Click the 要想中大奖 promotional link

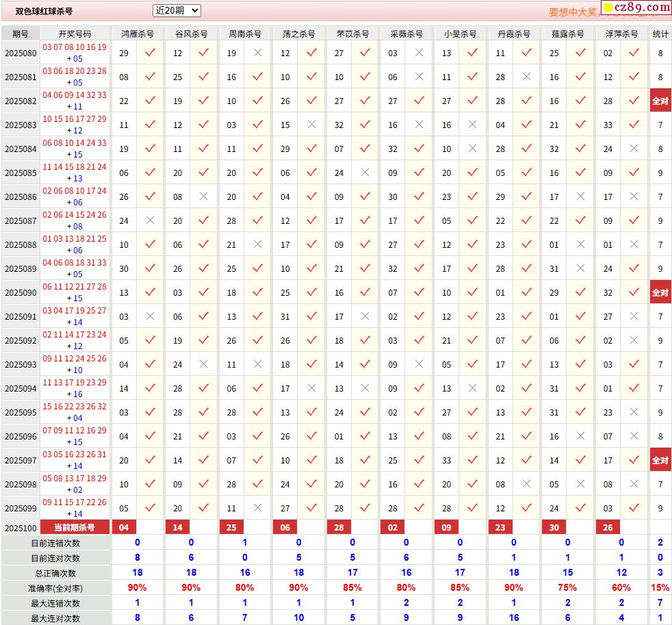[573, 12]
